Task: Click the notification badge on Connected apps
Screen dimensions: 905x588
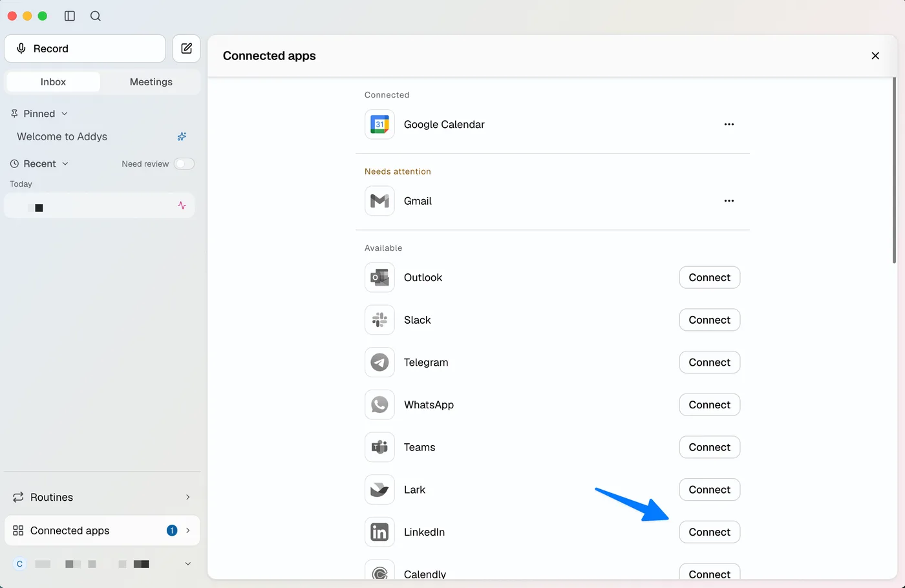Action: click(x=172, y=530)
